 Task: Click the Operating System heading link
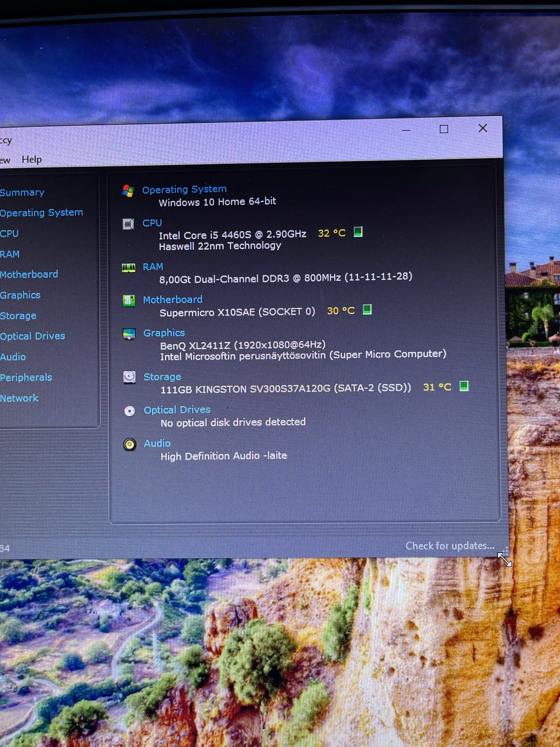tap(184, 190)
